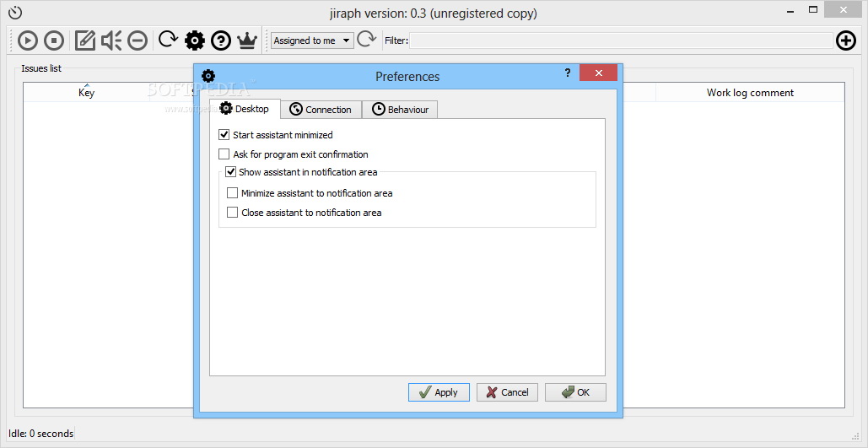Click the crown registration icon

click(x=247, y=40)
